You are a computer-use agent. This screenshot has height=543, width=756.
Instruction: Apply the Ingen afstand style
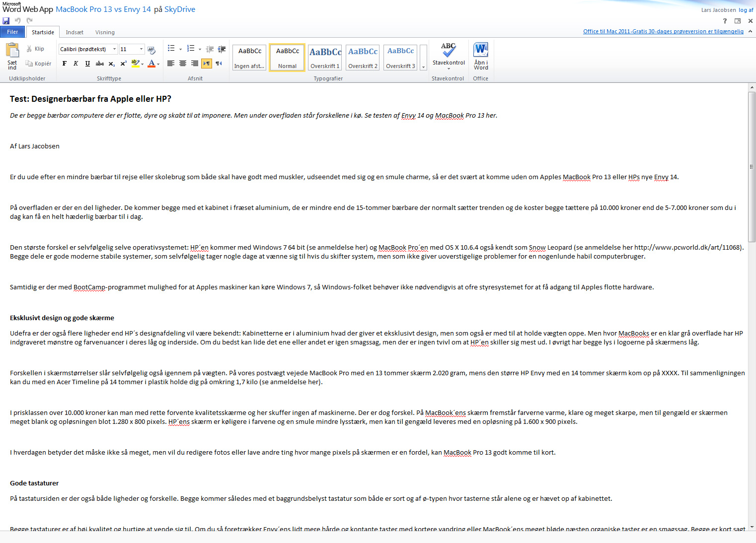point(250,58)
